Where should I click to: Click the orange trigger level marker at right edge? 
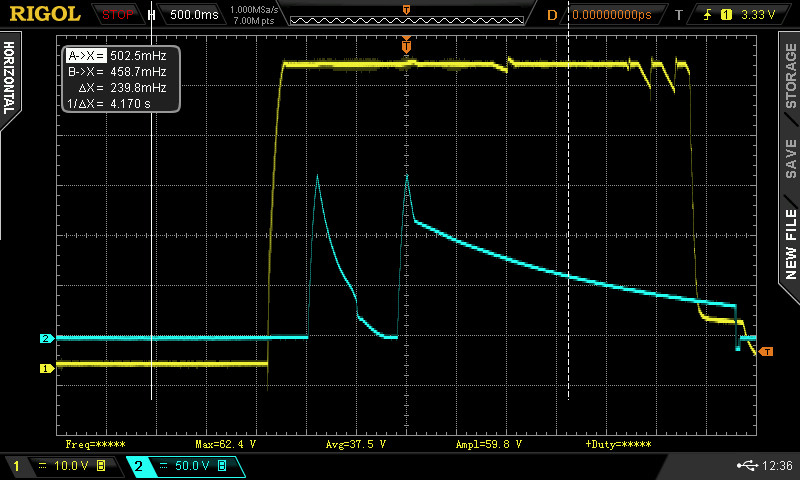pos(766,351)
